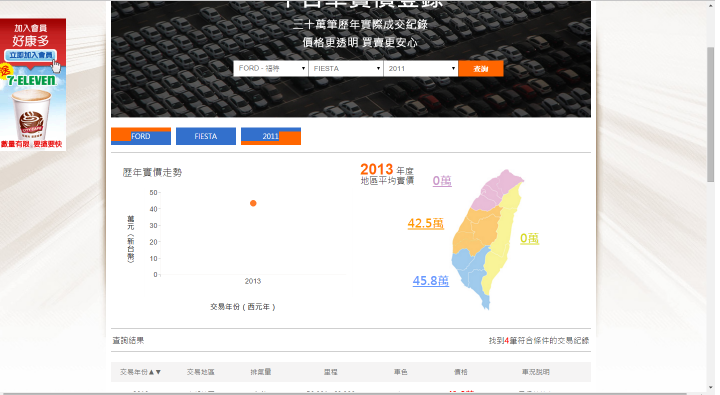
Task: Select the FORD breadcrumb tab
Action: (141, 136)
